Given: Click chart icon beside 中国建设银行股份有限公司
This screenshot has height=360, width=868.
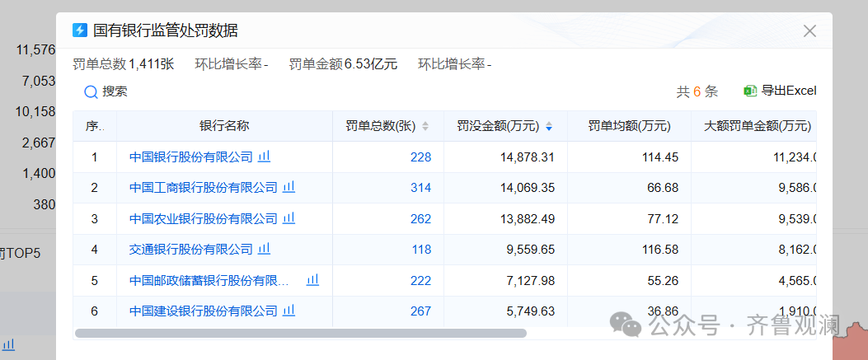Looking at the screenshot, I should click(289, 311).
